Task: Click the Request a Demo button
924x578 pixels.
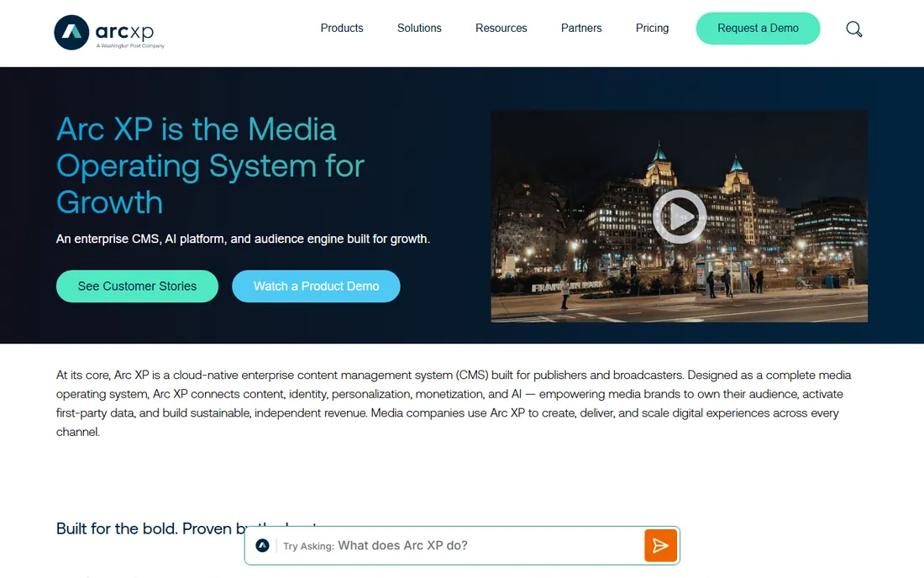Action: point(758,29)
